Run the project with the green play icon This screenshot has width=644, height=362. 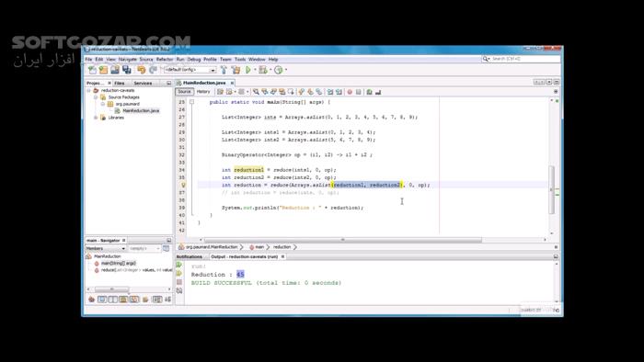point(248,70)
